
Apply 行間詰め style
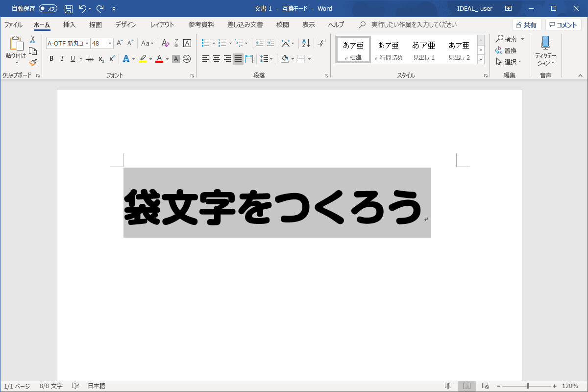coord(388,49)
